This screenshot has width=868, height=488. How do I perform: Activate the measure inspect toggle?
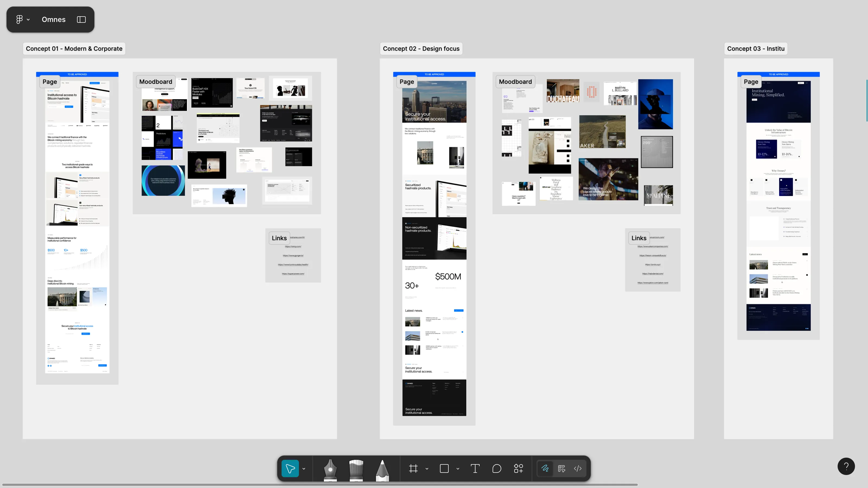pyautogui.click(x=561, y=468)
